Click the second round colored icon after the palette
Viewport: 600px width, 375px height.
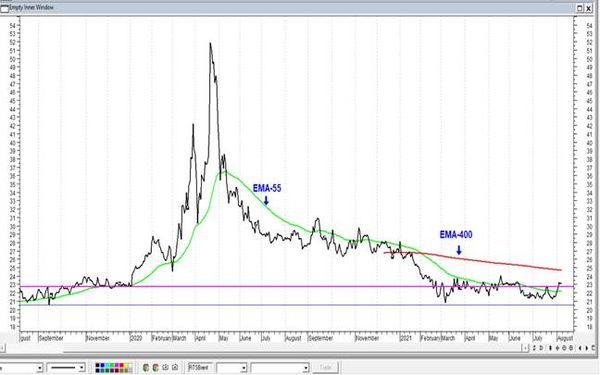pyautogui.click(x=156, y=368)
